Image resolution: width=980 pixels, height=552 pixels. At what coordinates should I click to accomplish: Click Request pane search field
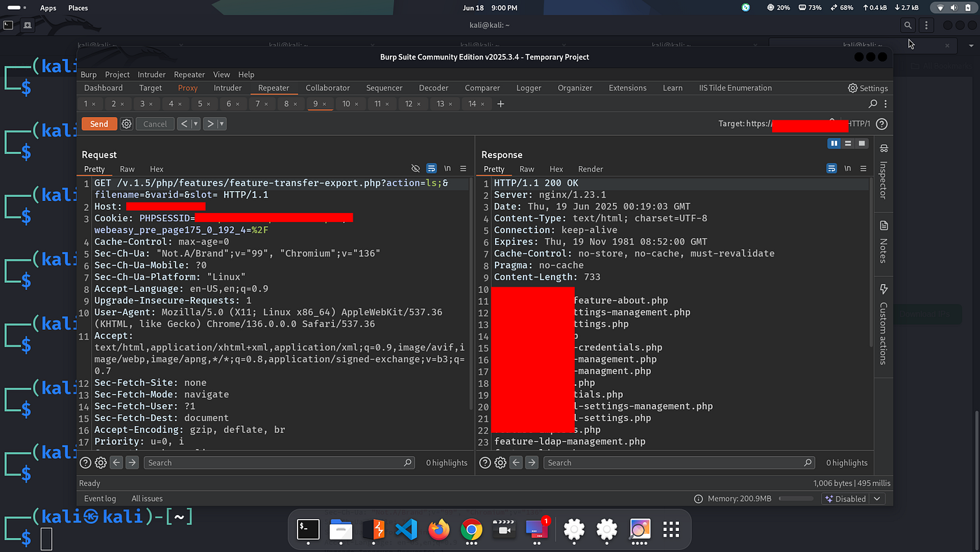pos(279,462)
